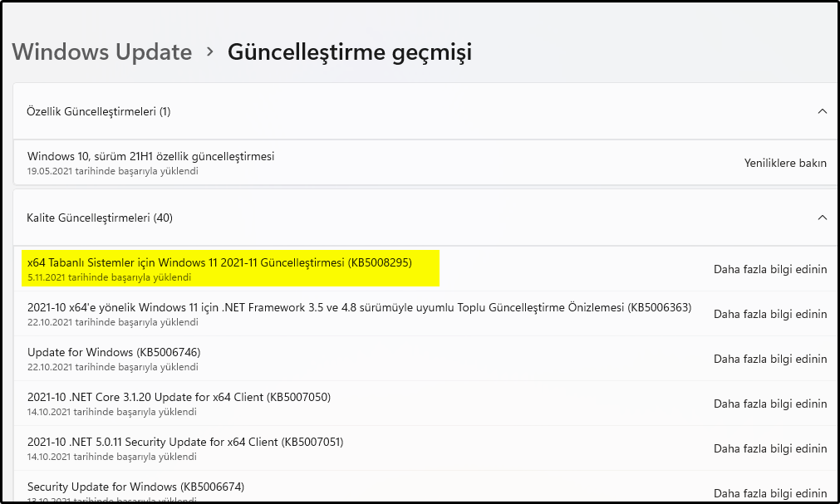Open Daha fazla bilgi edinin for KB5007050
The image size is (840, 504).
point(770,404)
